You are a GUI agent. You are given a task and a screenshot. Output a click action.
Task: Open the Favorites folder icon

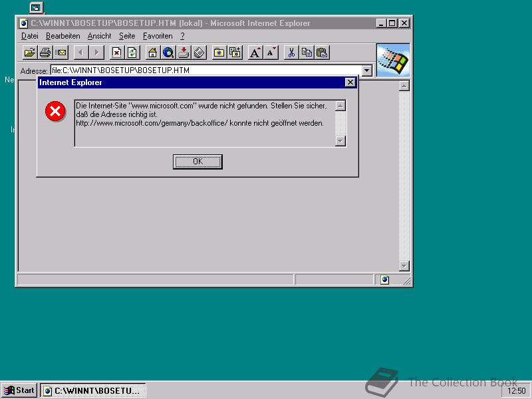[x=219, y=53]
